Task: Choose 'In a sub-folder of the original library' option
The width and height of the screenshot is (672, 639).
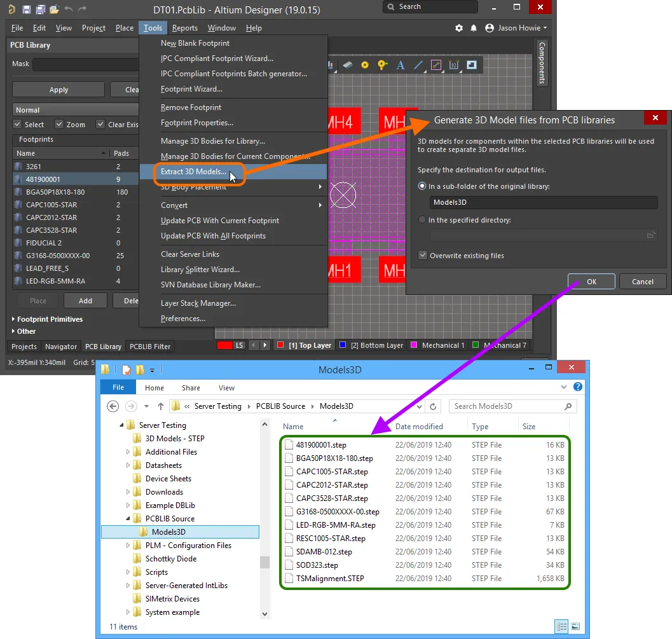Action: (422, 186)
